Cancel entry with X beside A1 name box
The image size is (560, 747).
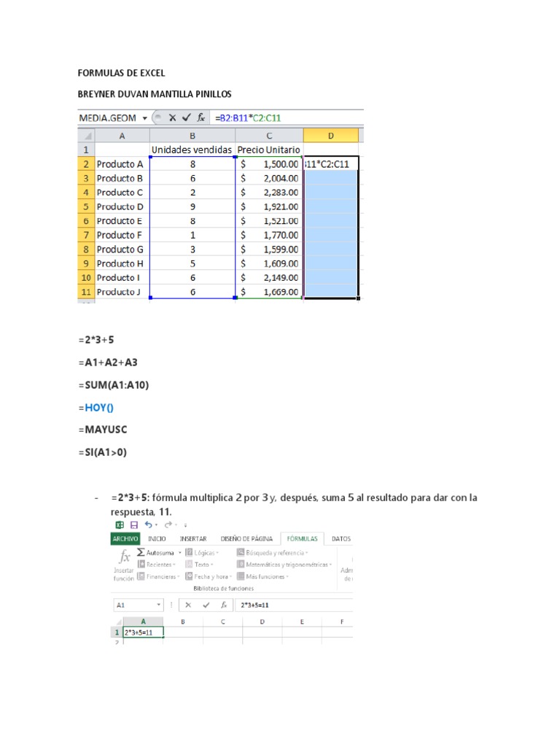(x=188, y=605)
